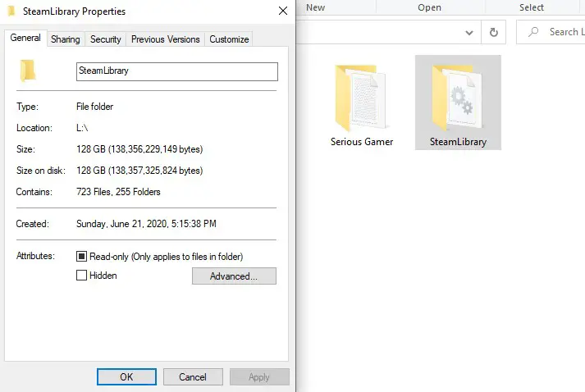
Task: Click the 'Location:' label
Action: tap(34, 128)
